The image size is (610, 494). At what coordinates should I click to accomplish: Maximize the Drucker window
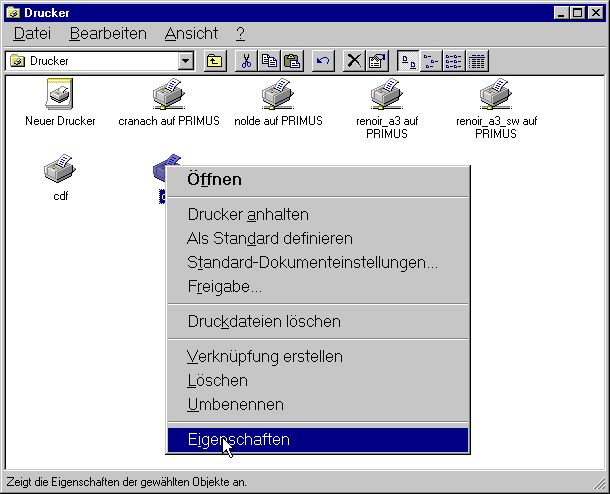578,13
